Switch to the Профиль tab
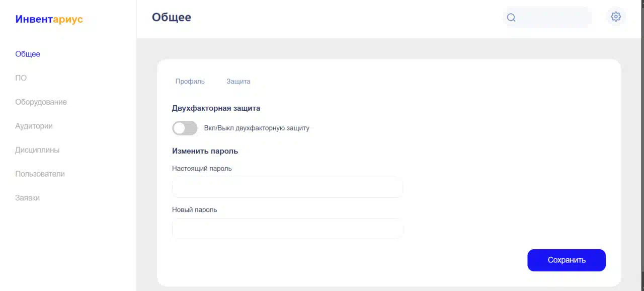644x291 pixels. (190, 81)
